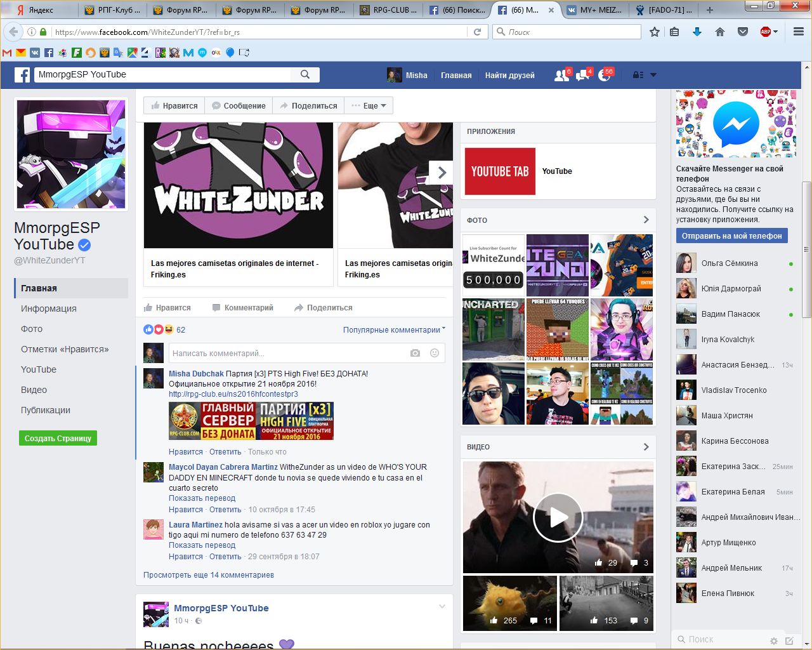Image resolution: width=812 pixels, height=650 pixels.
Task: Click the Facebook logo in the blue bar
Action: (22, 75)
